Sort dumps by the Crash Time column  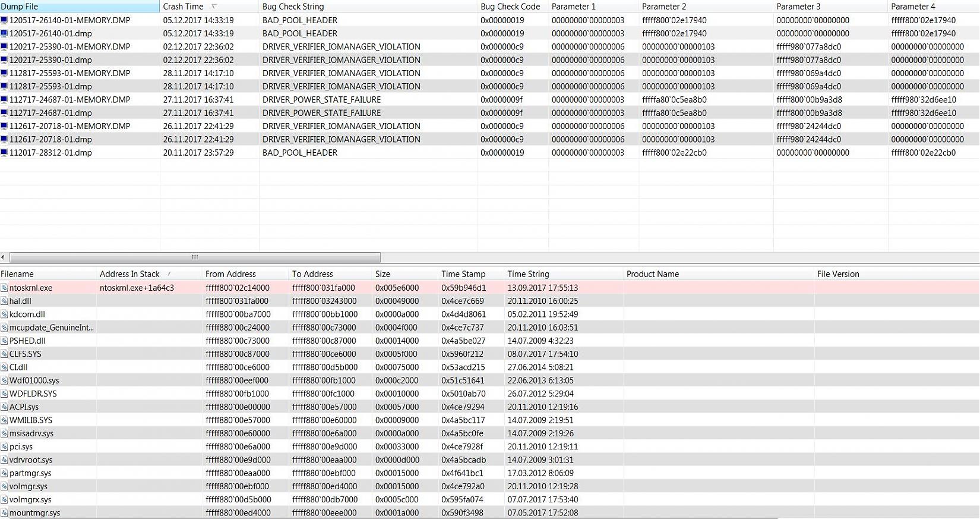(x=183, y=7)
